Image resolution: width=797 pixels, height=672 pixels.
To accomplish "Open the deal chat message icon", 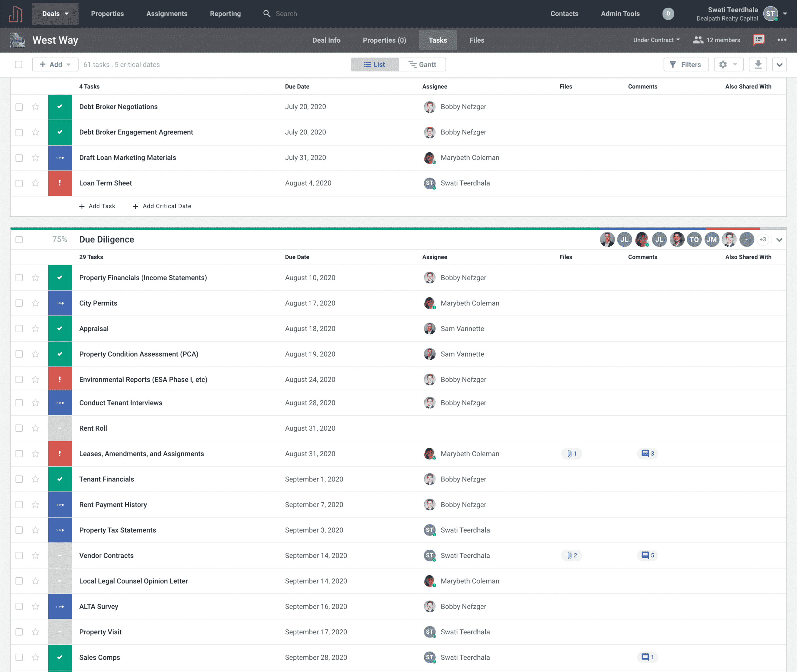I will coord(758,40).
